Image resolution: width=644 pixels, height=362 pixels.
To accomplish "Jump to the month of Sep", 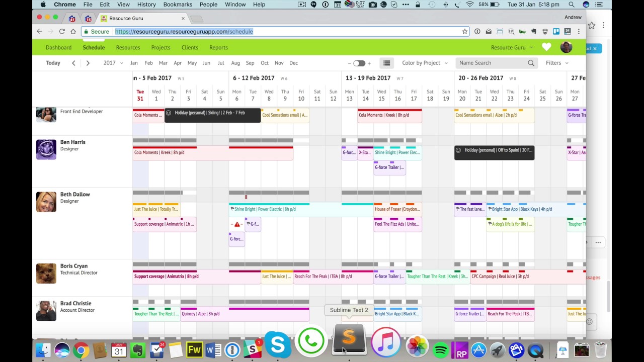I will 250,63.
